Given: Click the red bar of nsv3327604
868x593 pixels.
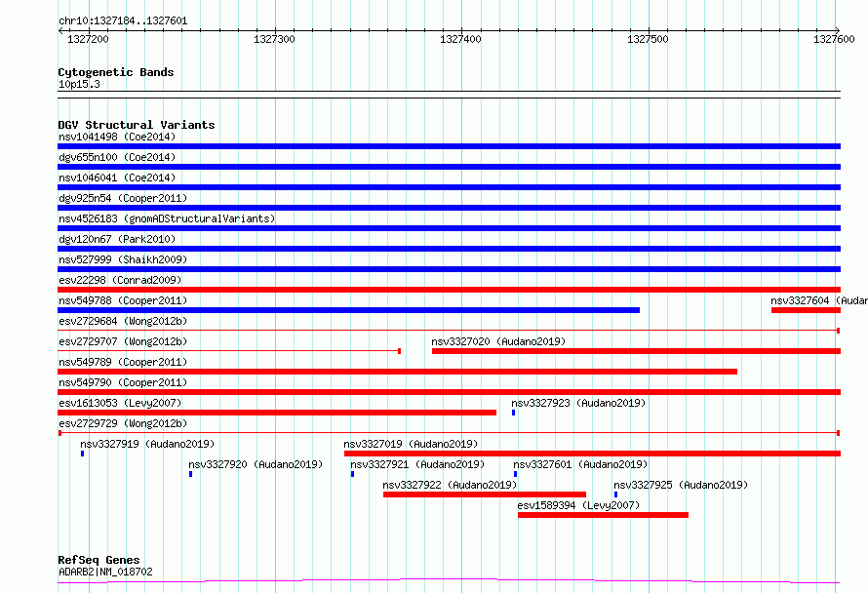Looking at the screenshot, I should [806, 310].
